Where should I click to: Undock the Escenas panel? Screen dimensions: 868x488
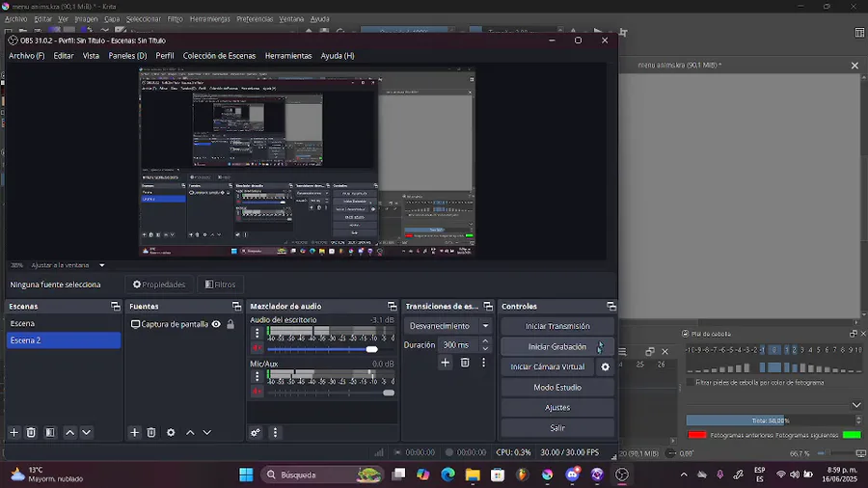click(115, 306)
